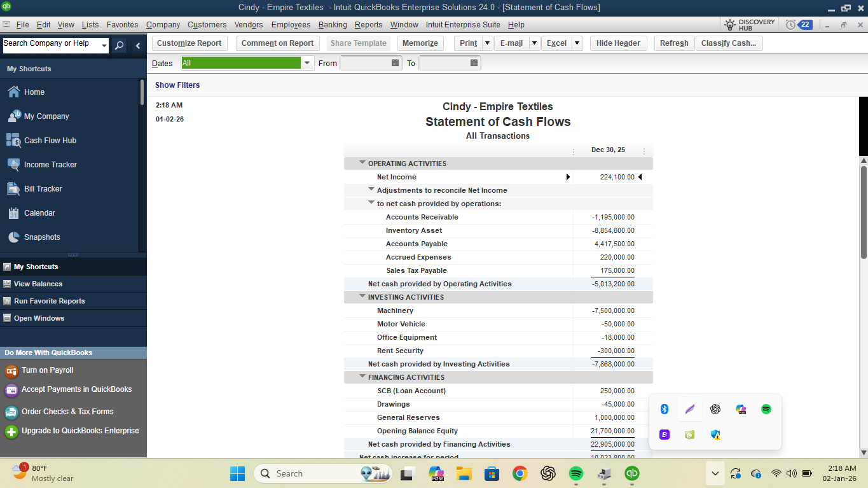Screen dimensions: 868x488
Task: Open Home from My Shortcuts
Action: click(x=34, y=92)
